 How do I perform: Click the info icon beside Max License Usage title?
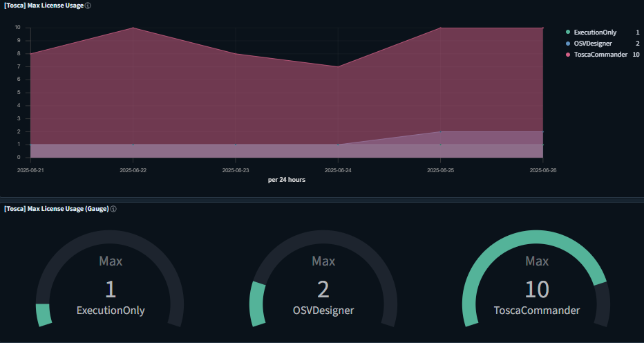[88, 6]
